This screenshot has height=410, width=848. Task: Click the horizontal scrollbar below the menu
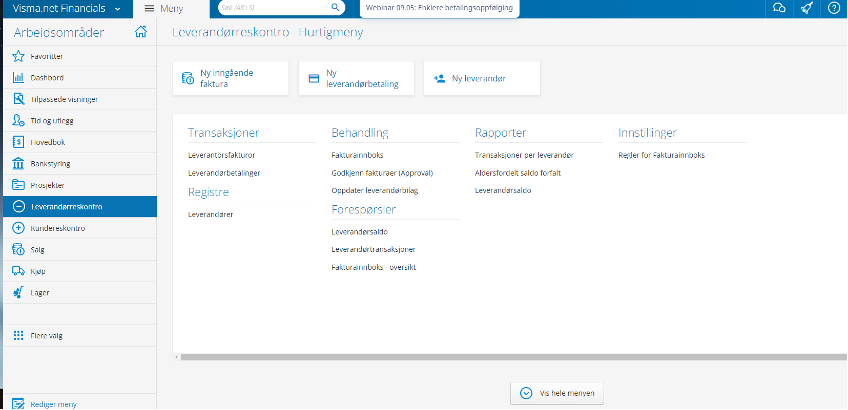point(510,355)
